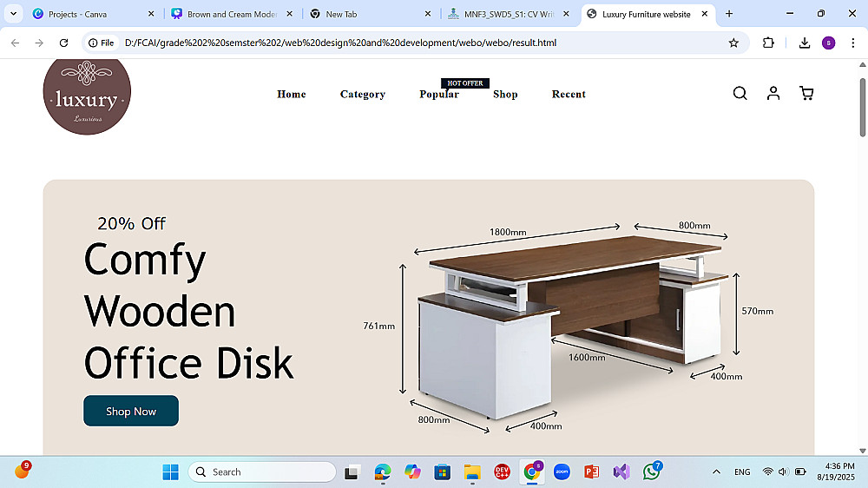868x488 pixels.
Task: Open Dev-C++ from the taskbar
Action: 502,472
